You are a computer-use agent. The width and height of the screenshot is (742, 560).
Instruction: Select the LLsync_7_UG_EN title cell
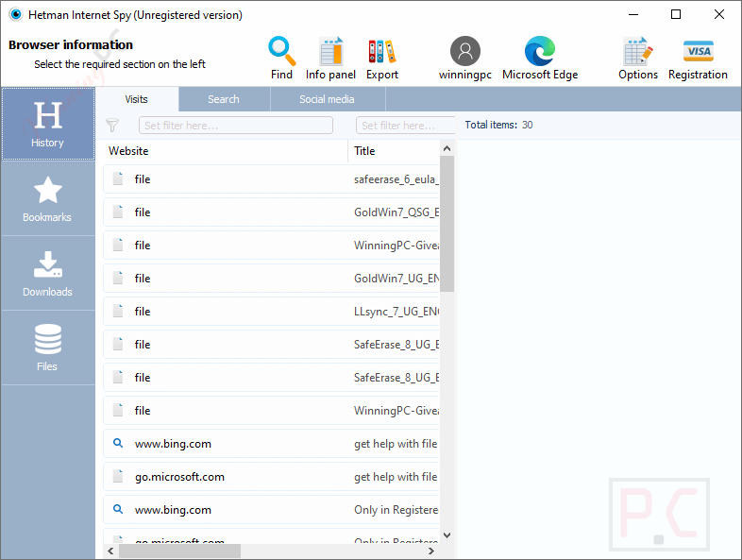(x=396, y=312)
